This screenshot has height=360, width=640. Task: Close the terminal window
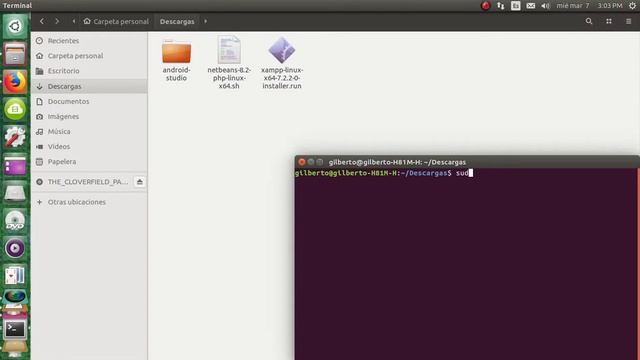click(x=302, y=162)
